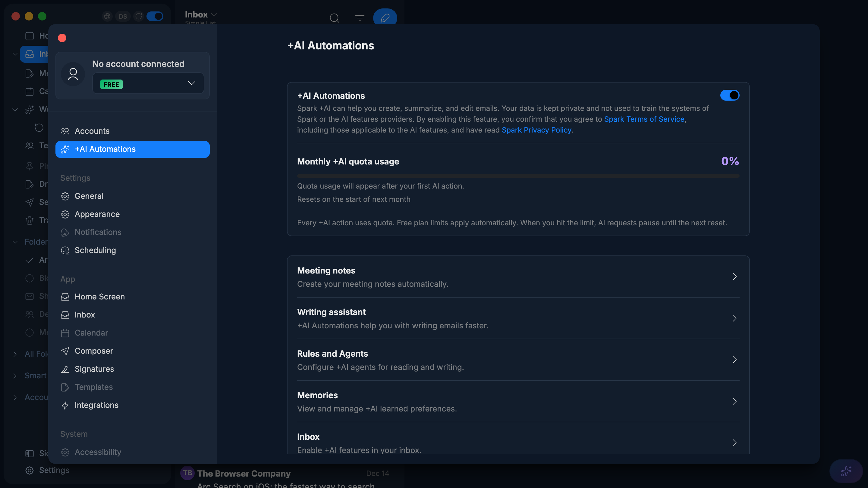Toggle the blue switch in sidebar header
Screen dimensions: 868x488
point(155,16)
